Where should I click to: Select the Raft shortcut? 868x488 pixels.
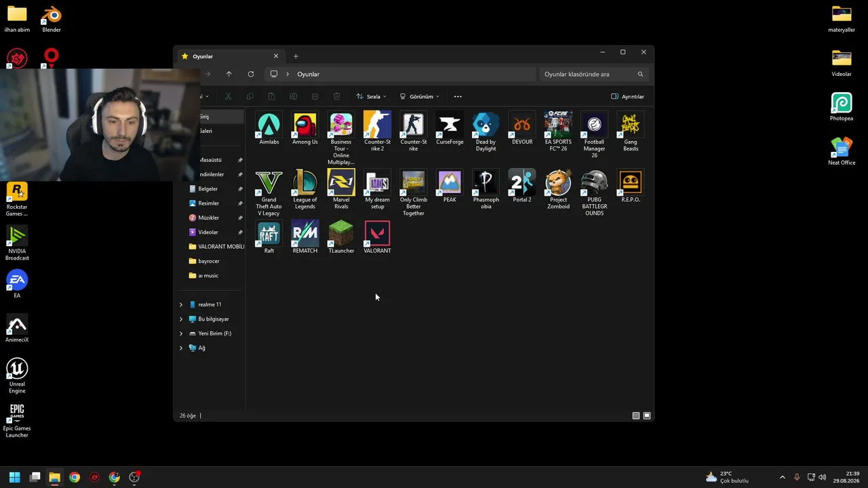(x=269, y=237)
